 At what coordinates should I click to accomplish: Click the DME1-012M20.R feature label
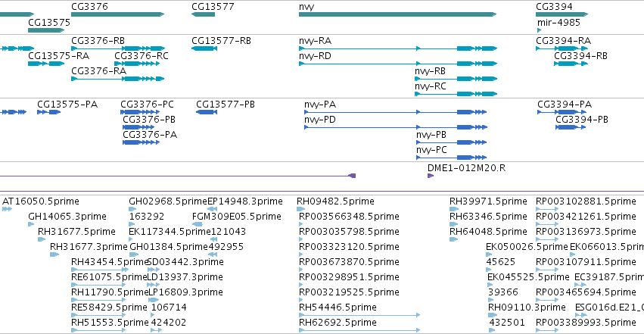pos(467,168)
